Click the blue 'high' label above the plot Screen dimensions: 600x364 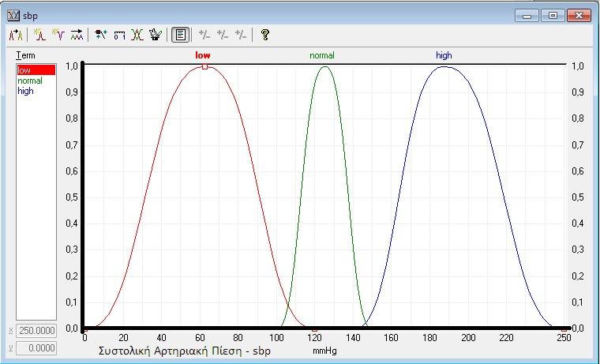(444, 55)
